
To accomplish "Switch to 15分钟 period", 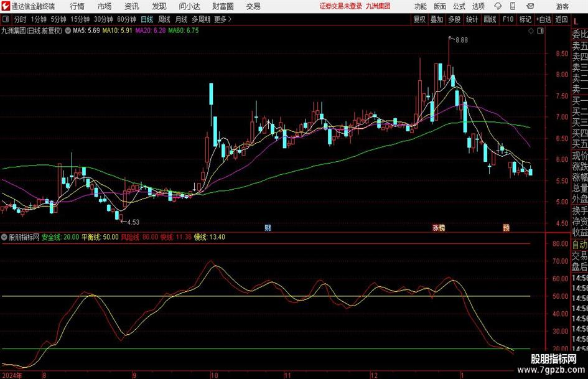I will [80, 19].
